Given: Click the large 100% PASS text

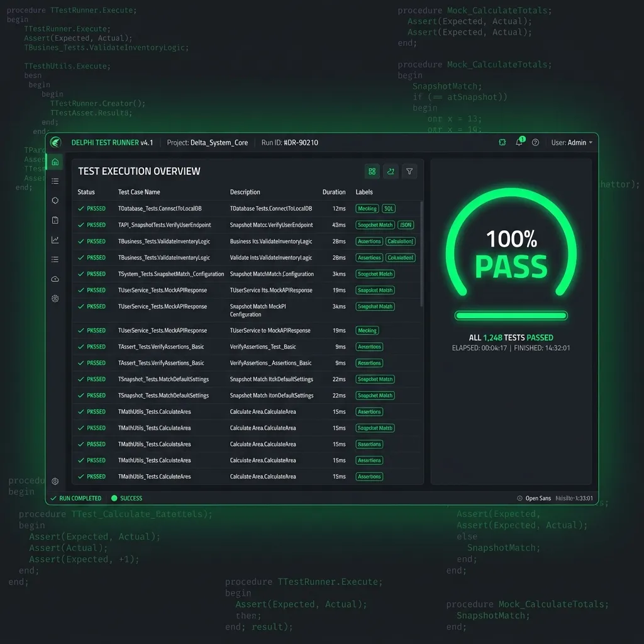Looking at the screenshot, I should pyautogui.click(x=511, y=255).
